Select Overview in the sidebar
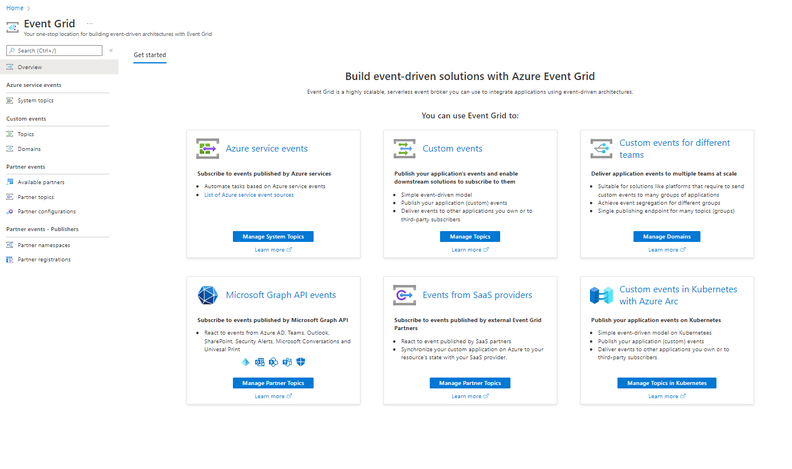The image size is (792, 469). coord(59,67)
